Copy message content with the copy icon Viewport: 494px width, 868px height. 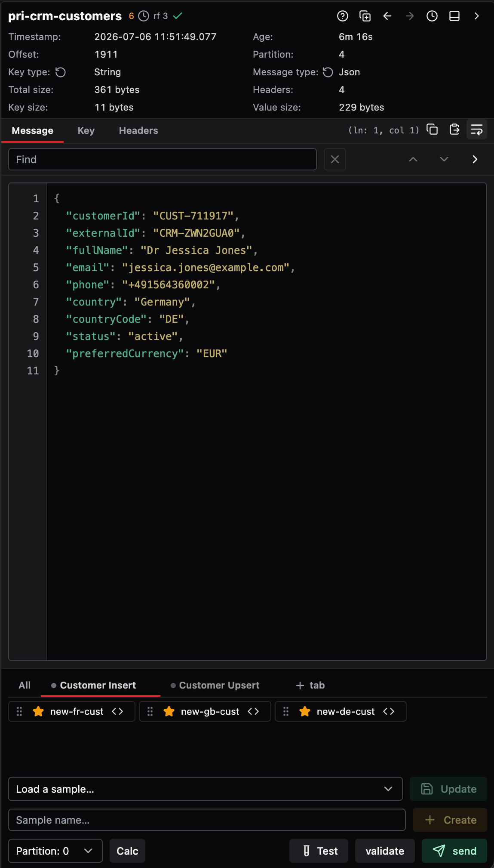pos(432,130)
